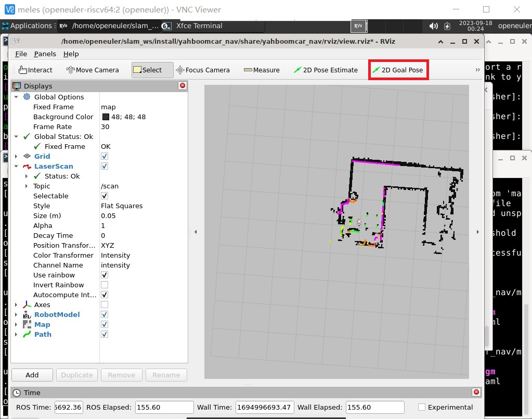Click the Time panel clock icon
Viewport: 532px width, 419px height.
(17, 392)
